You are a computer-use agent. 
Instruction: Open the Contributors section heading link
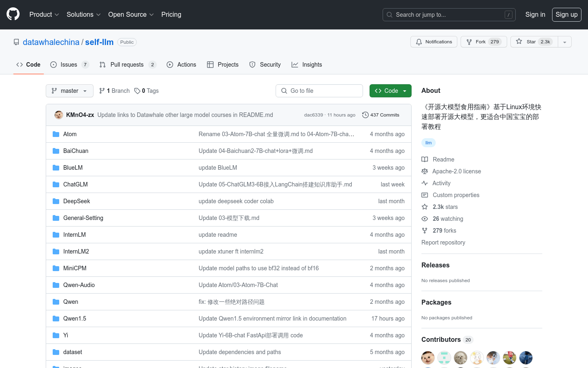(447, 339)
